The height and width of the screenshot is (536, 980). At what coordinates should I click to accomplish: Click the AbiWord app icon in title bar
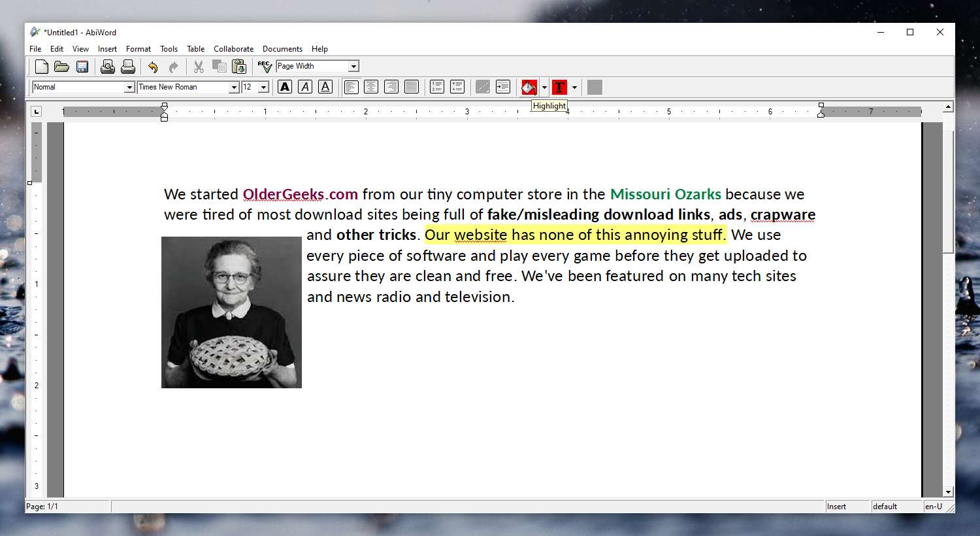35,32
